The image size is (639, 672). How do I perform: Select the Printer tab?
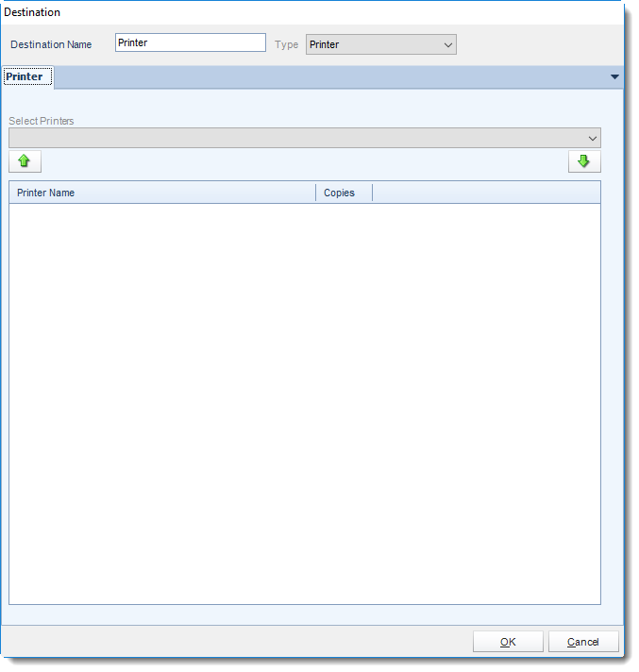pyautogui.click(x=27, y=76)
